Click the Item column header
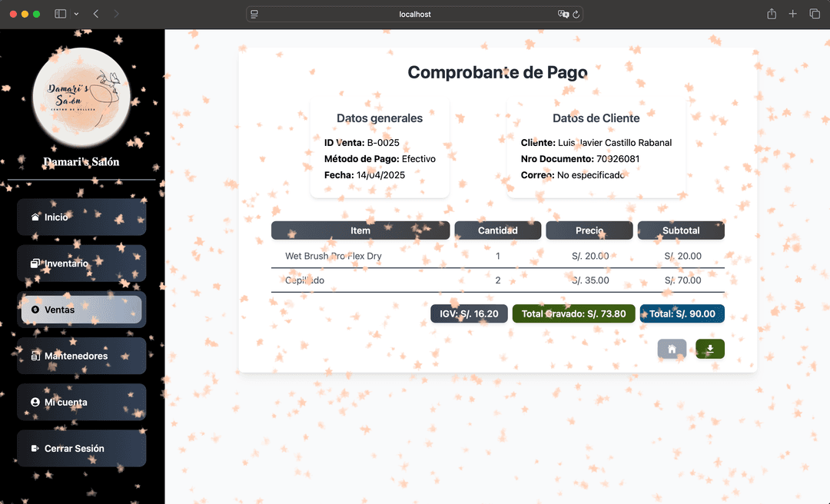The height and width of the screenshot is (504, 830). (360, 230)
